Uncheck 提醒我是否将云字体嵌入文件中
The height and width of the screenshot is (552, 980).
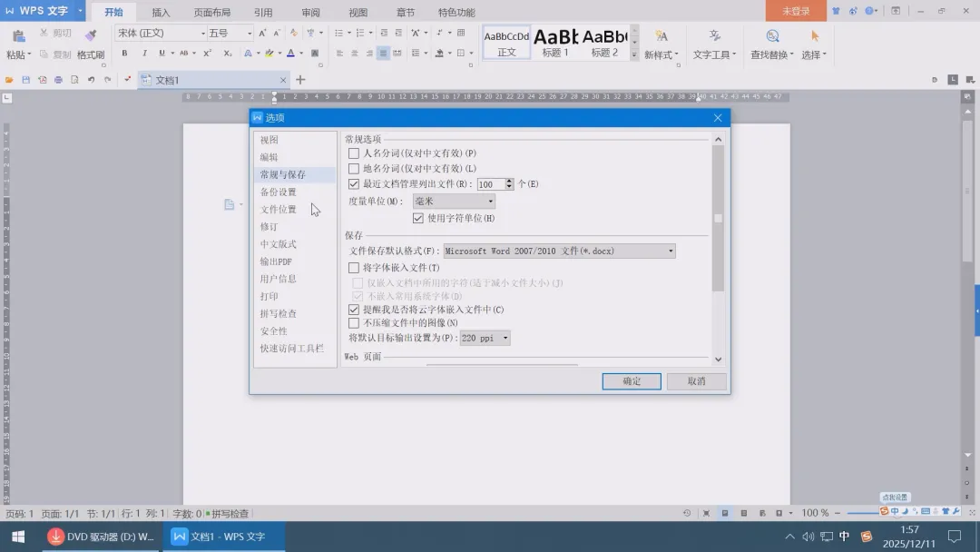tap(354, 310)
